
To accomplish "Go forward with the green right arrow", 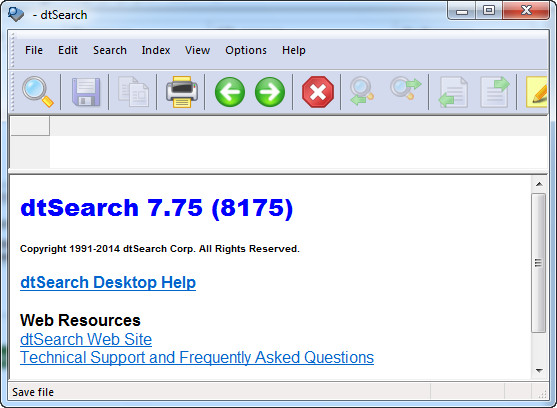I will click(270, 92).
